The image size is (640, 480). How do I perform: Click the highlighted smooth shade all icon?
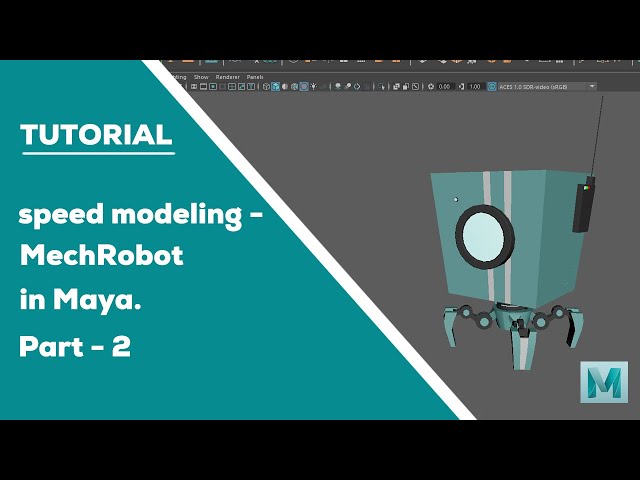click(275, 87)
